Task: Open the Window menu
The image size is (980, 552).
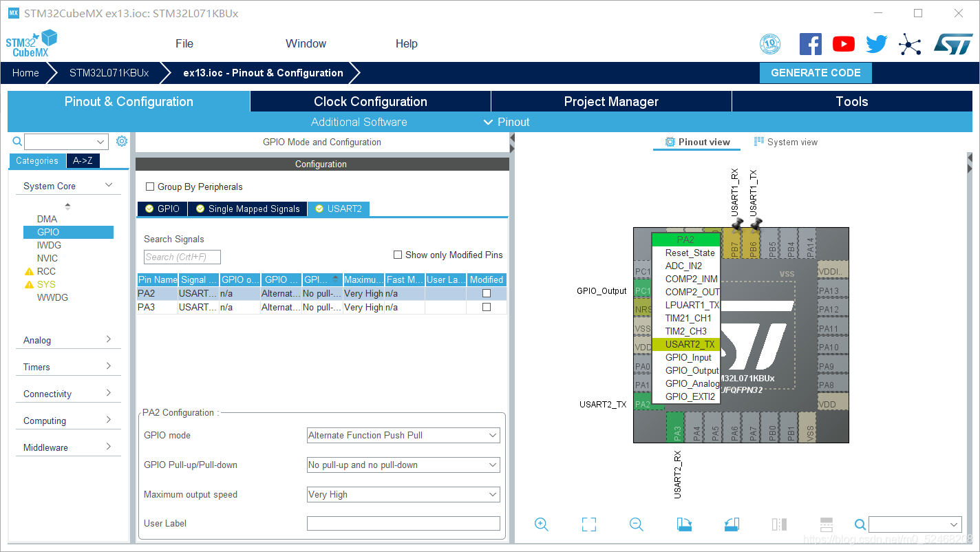Action: point(306,43)
